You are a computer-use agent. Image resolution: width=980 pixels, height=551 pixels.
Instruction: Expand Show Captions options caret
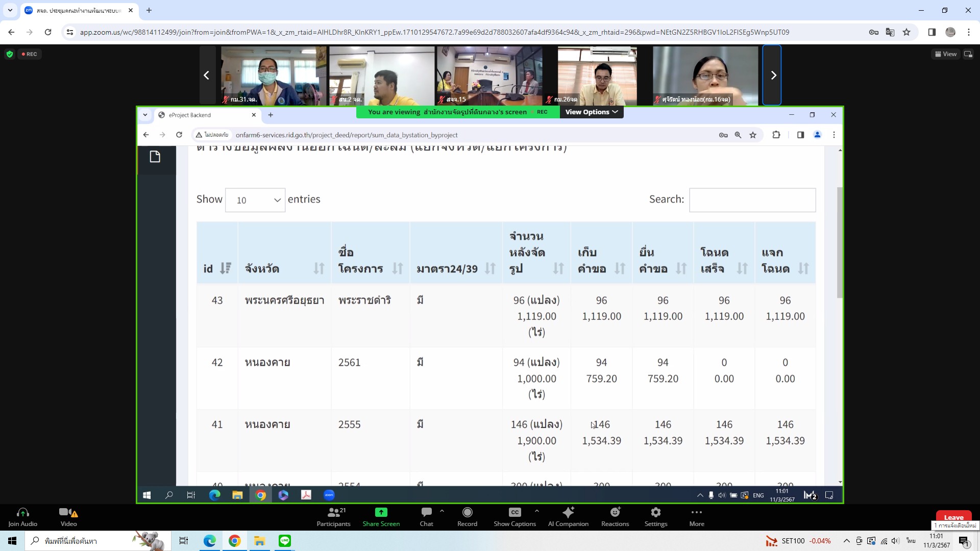[x=537, y=511]
